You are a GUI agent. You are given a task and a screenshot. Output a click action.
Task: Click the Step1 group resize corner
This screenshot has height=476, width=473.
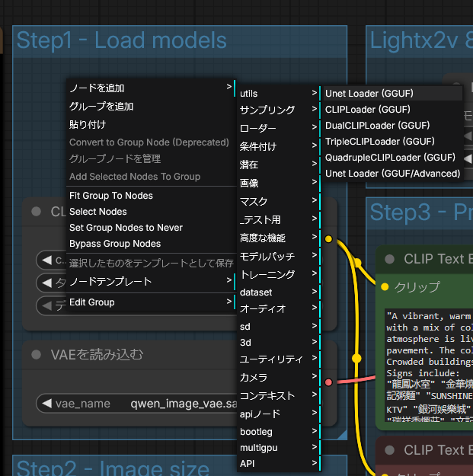tap(343, 435)
